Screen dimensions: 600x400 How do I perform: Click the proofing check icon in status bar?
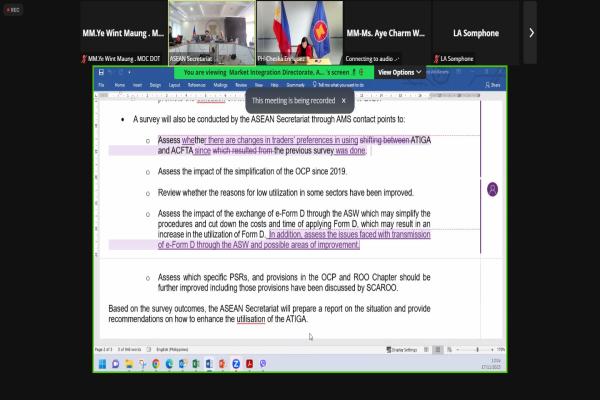click(x=149, y=349)
